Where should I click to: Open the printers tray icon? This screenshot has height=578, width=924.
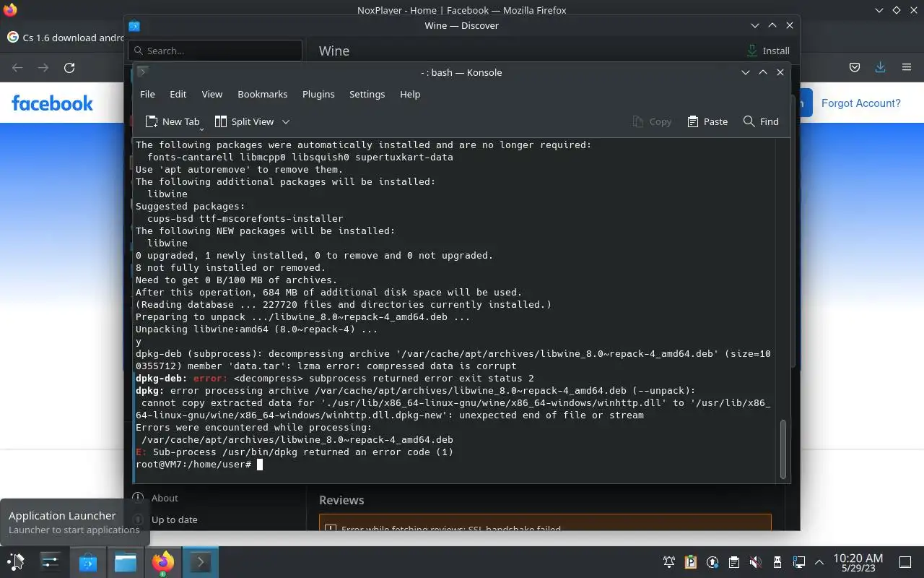click(734, 562)
